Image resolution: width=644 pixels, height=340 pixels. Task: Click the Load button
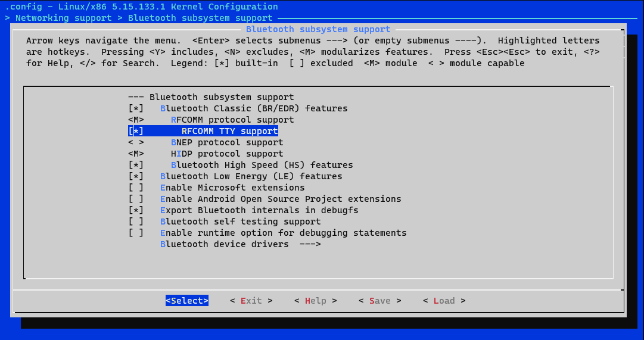444,301
